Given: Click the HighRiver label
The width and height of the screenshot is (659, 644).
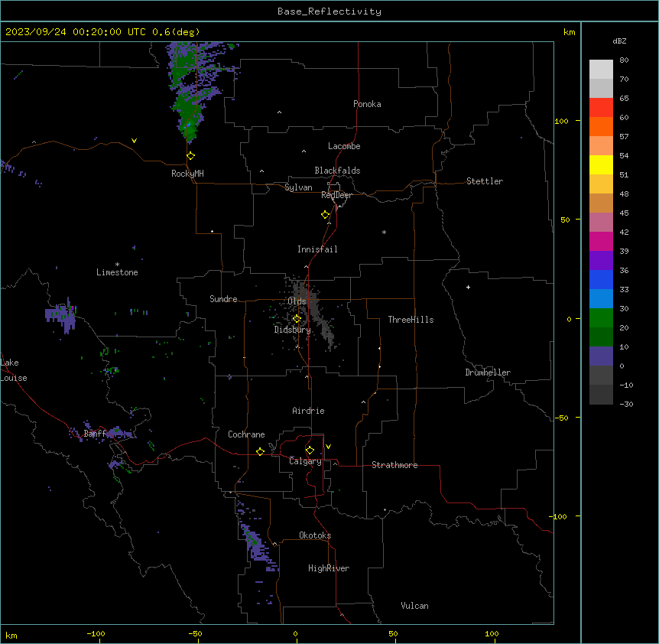Looking at the screenshot, I should click(x=329, y=568).
